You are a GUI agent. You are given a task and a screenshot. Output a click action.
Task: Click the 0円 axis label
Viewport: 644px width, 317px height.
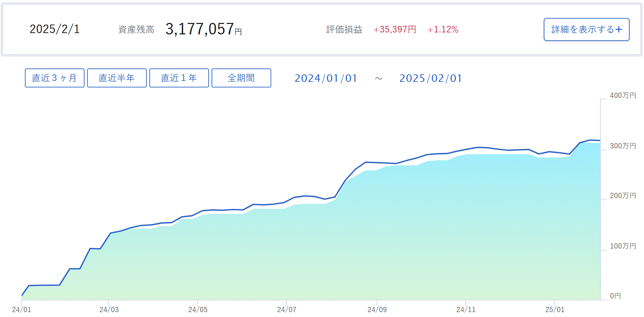[616, 296]
